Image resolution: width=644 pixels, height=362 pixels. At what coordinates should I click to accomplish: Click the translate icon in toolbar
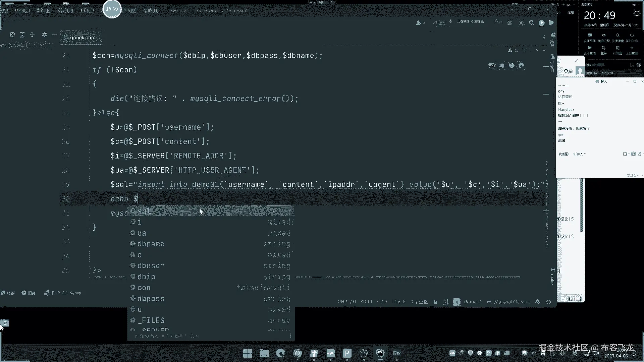pos(522,23)
